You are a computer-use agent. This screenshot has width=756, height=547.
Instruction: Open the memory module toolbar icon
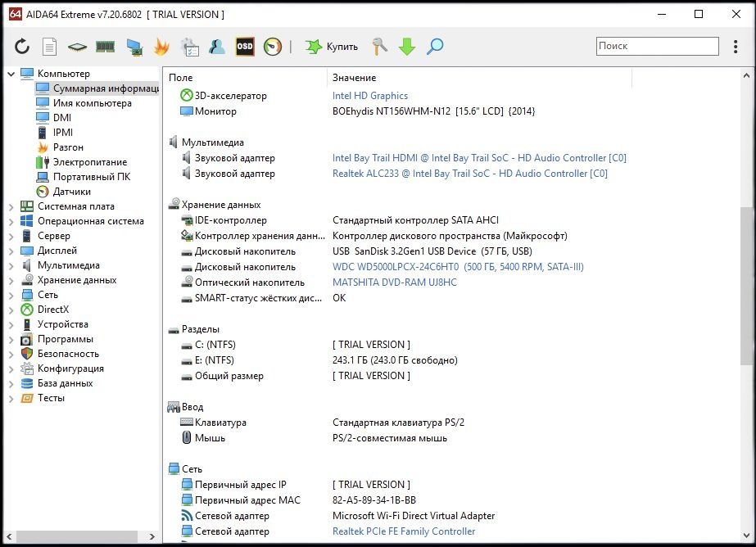105,47
